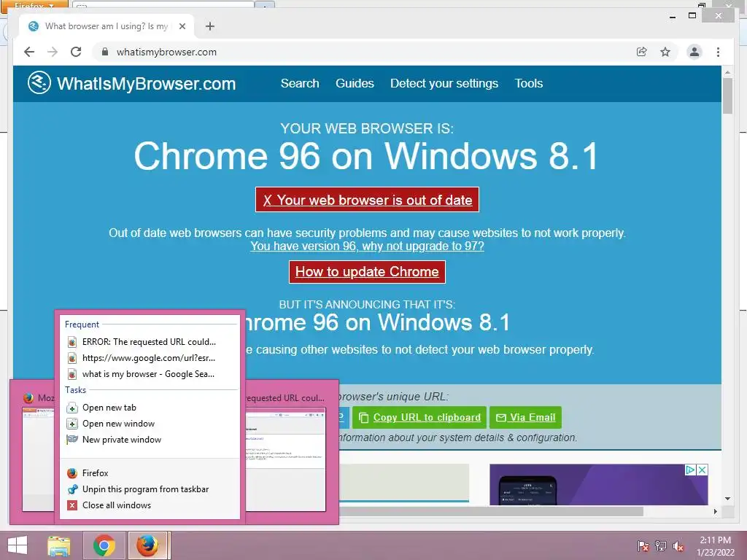Open the Tools nav item
The image size is (747, 560).
pos(528,83)
